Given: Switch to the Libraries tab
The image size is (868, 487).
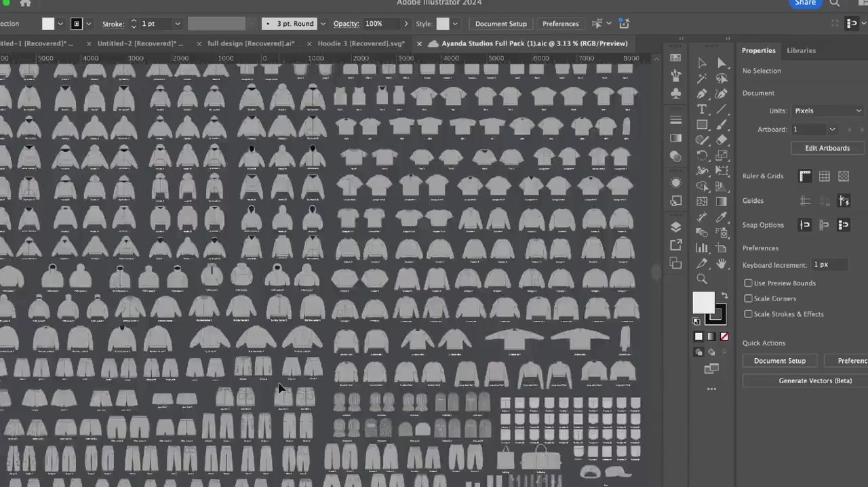Looking at the screenshot, I should coord(801,50).
